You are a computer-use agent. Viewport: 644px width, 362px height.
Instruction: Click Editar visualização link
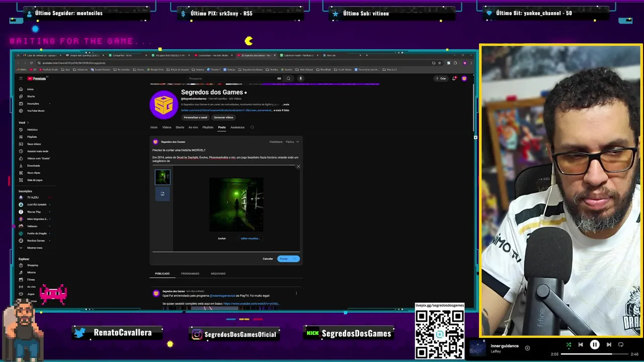(250, 238)
